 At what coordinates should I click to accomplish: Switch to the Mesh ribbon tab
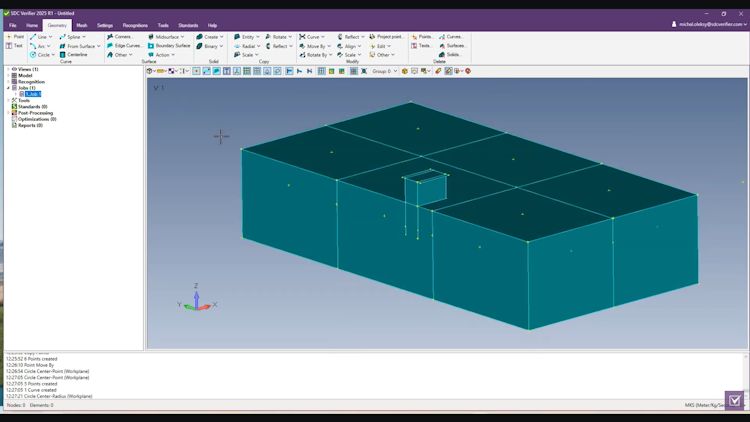pos(82,25)
